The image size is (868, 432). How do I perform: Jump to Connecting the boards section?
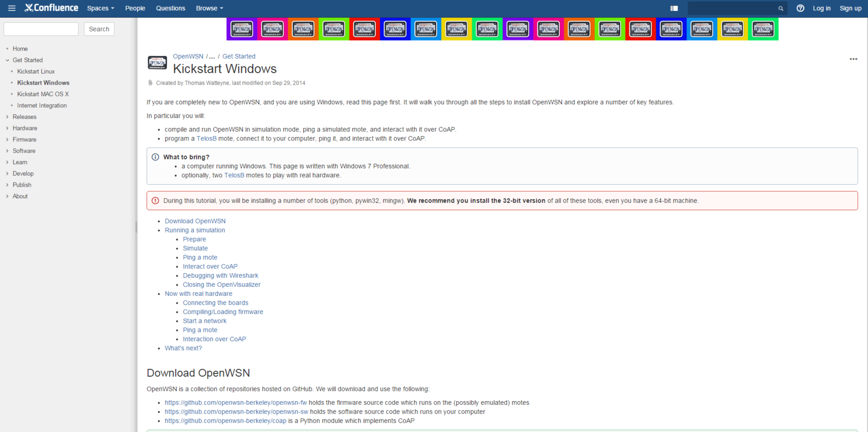point(215,304)
